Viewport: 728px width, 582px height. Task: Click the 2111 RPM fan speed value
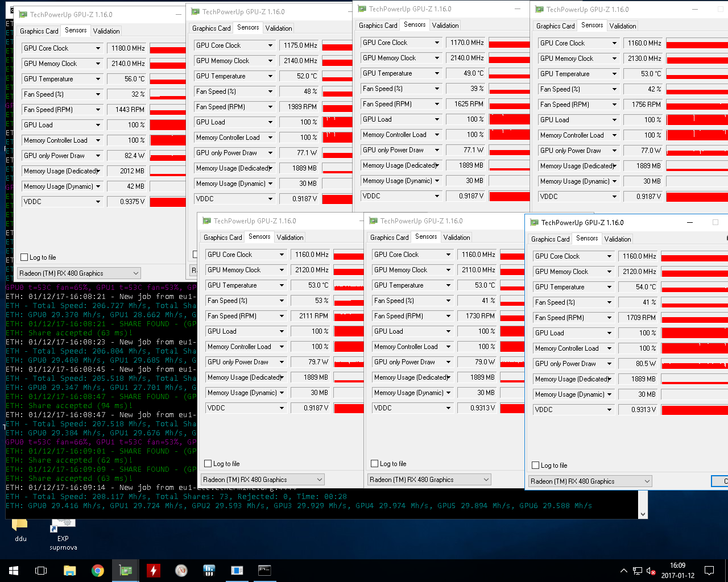(311, 316)
